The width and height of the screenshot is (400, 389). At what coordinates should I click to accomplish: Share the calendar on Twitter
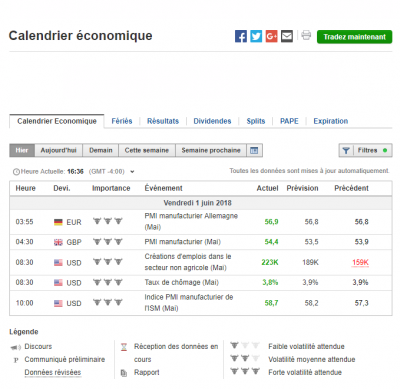256,36
